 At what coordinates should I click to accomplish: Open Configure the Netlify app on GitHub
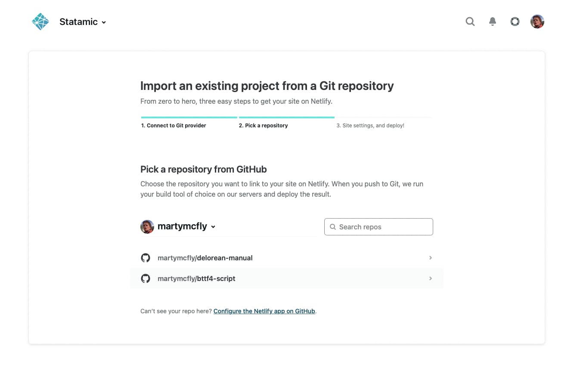264,311
